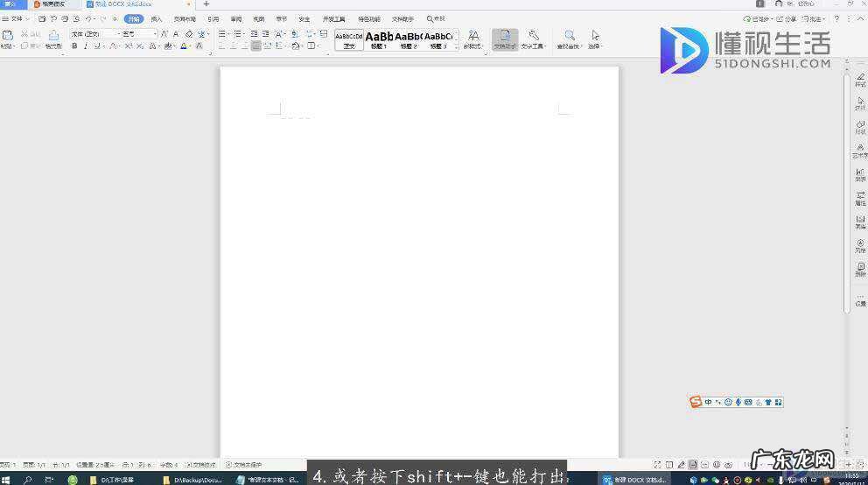
Task: Click the Select cursor tool in ribbon
Action: click(595, 39)
